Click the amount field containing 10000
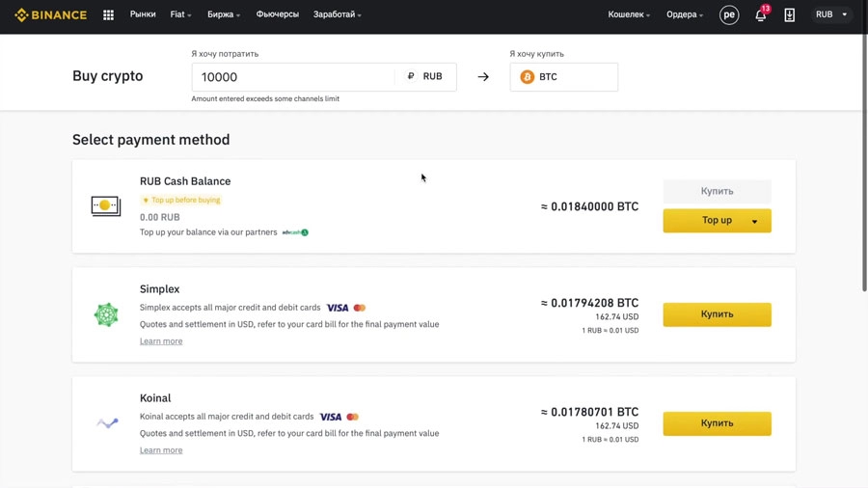Viewport: 868px width, 488px height. point(293,77)
